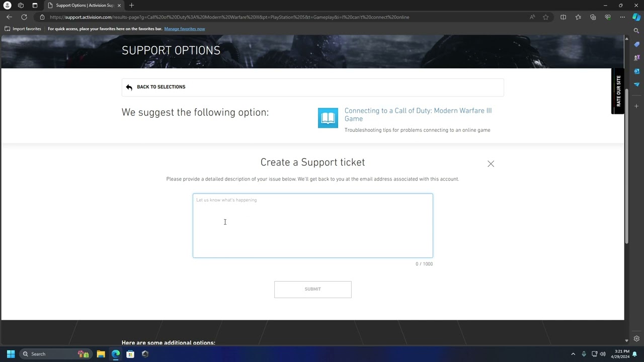Image resolution: width=644 pixels, height=362 pixels.
Task: Open sidebar Telegram-style paper plane icon
Action: 636,84
